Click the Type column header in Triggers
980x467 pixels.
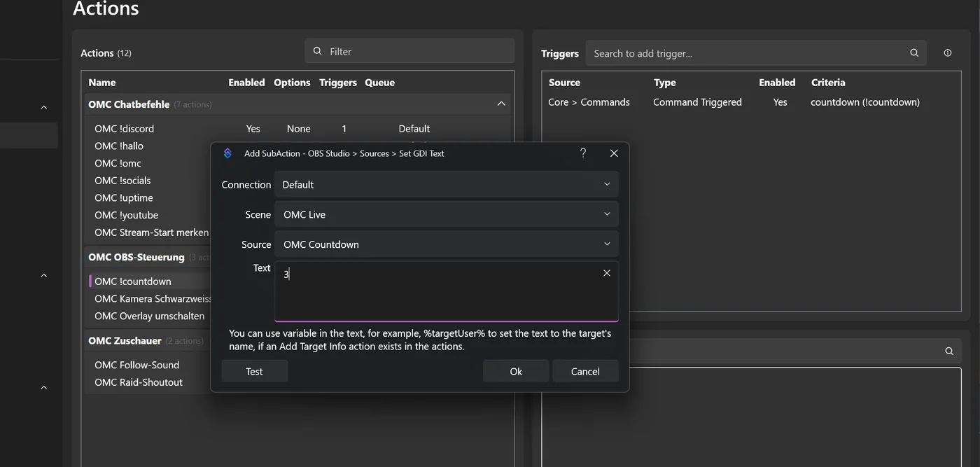(x=665, y=83)
